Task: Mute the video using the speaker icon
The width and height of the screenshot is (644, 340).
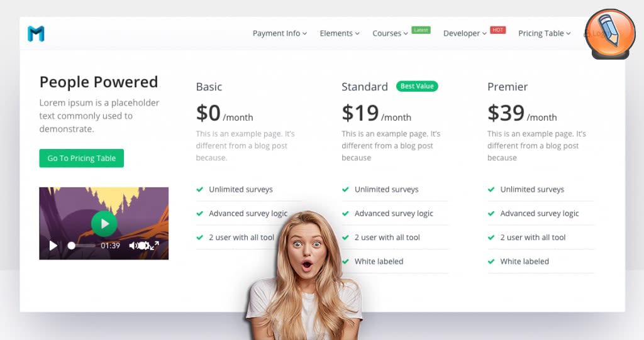Action: [x=133, y=246]
